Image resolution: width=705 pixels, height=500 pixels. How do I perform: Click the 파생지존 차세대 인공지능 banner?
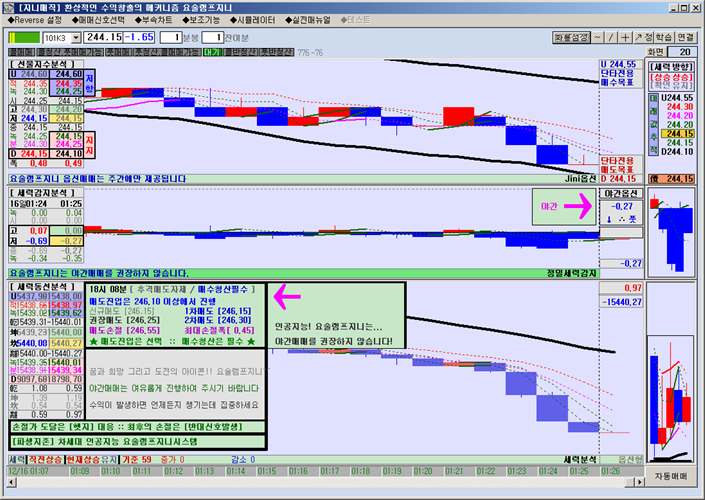click(x=138, y=442)
